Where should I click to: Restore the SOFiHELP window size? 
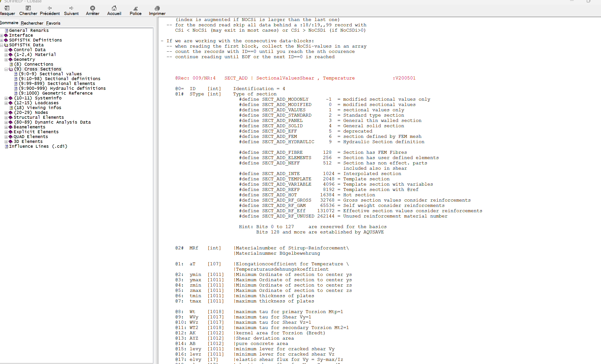pyautogui.click(x=588, y=1)
